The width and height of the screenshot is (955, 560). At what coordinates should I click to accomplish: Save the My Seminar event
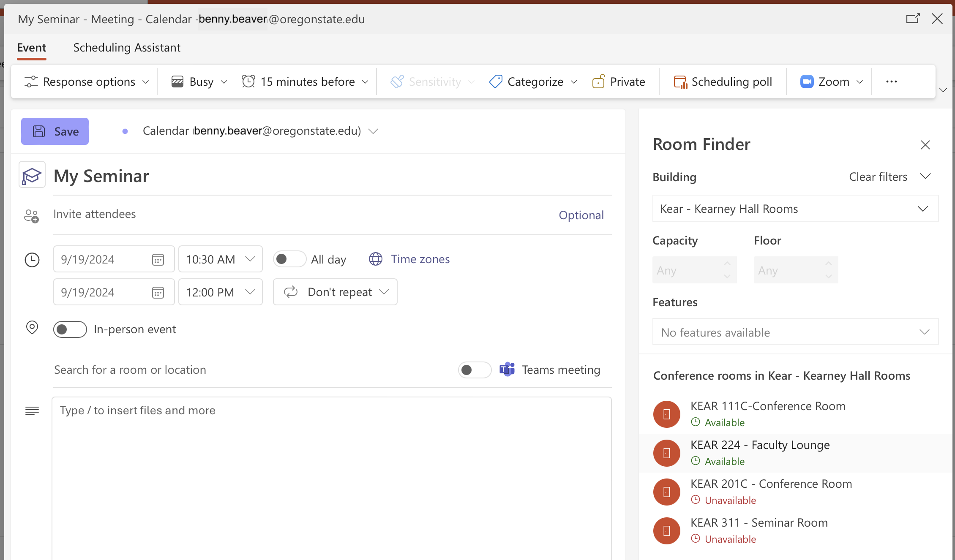55,131
